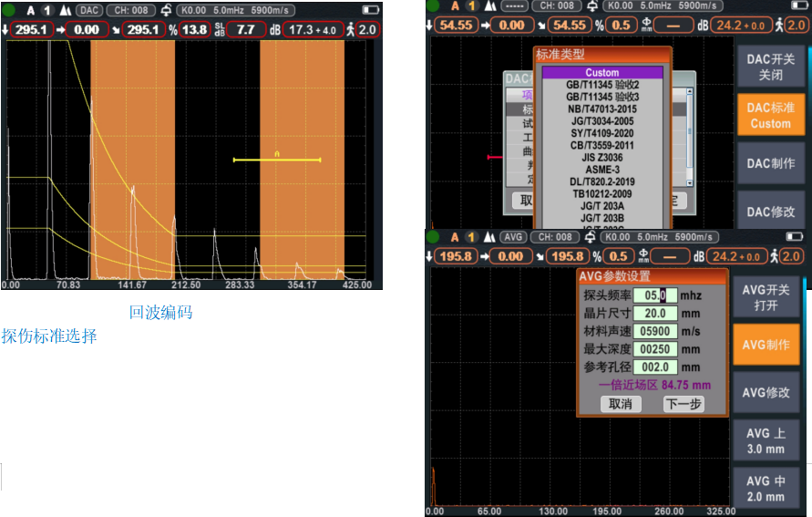Image resolution: width=812 pixels, height=517 pixels.
Task: Click the battery icon on the DAC echo screen
Action: (x=370, y=10)
